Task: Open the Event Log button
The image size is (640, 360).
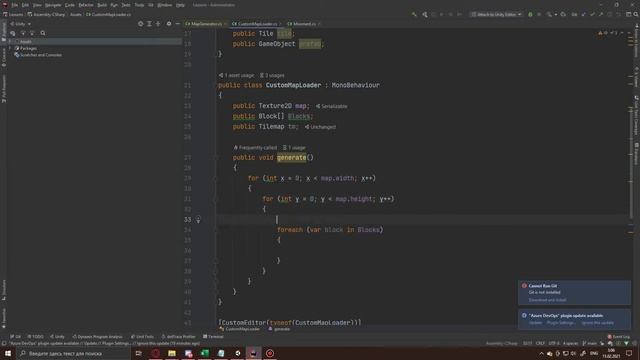Action: click(x=619, y=337)
